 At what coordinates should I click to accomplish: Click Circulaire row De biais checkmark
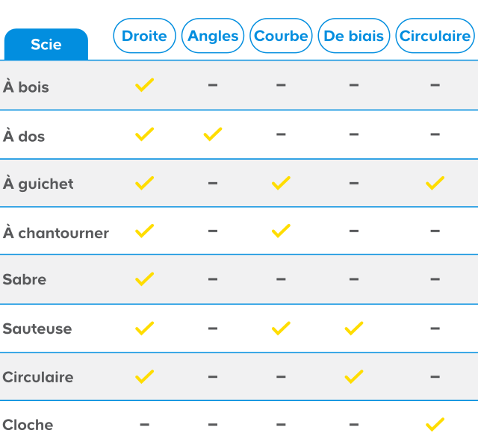click(353, 376)
